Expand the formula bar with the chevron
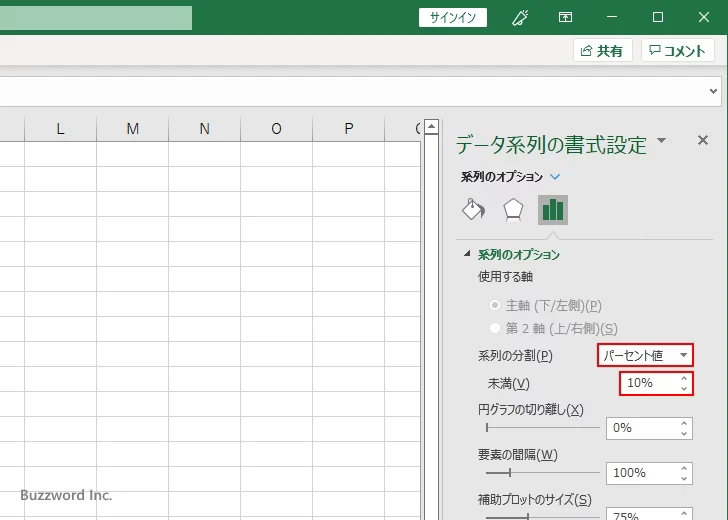This screenshot has height=520, width=728. pyautogui.click(x=714, y=91)
